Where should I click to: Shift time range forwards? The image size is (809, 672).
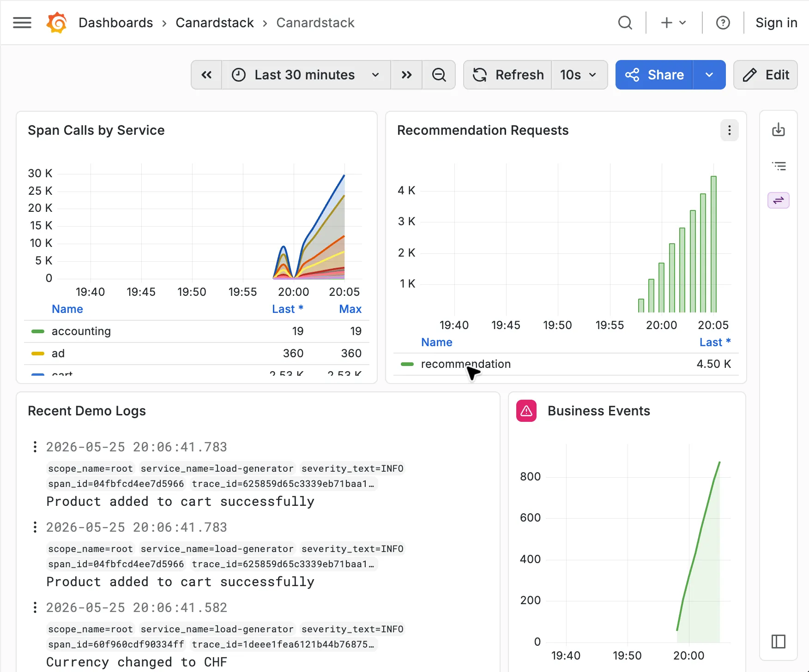pyautogui.click(x=406, y=75)
